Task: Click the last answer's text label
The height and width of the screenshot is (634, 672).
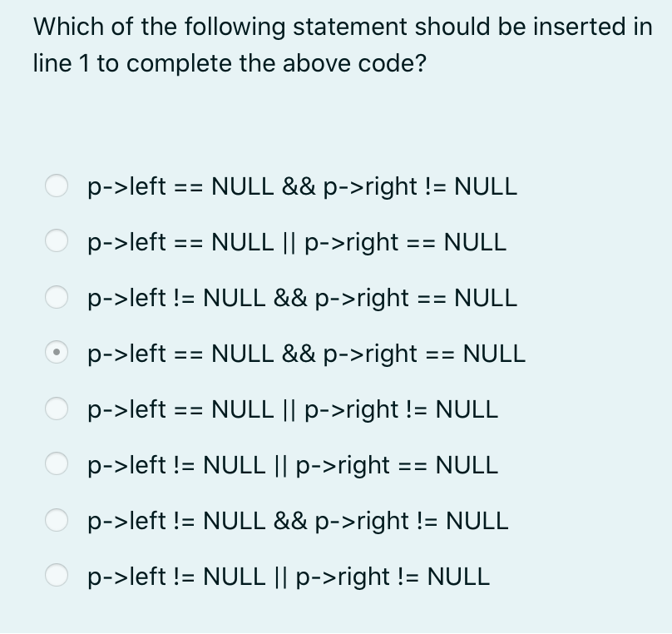Action: pos(288,576)
